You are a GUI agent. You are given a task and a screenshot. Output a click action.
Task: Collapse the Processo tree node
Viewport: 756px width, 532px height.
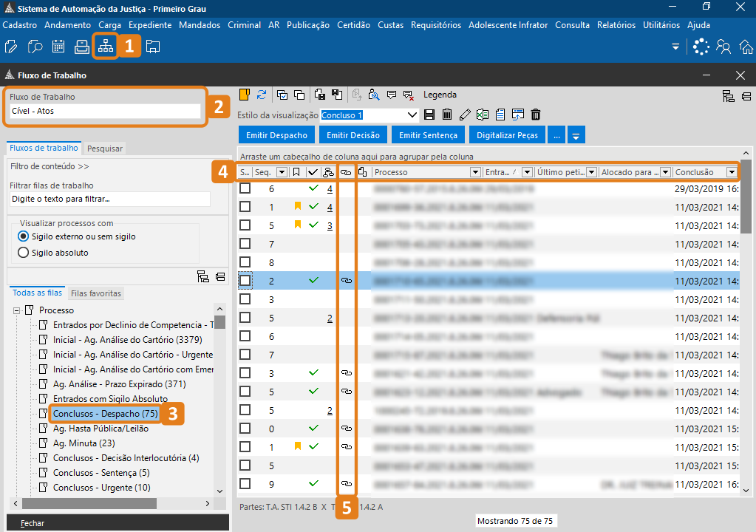16,310
